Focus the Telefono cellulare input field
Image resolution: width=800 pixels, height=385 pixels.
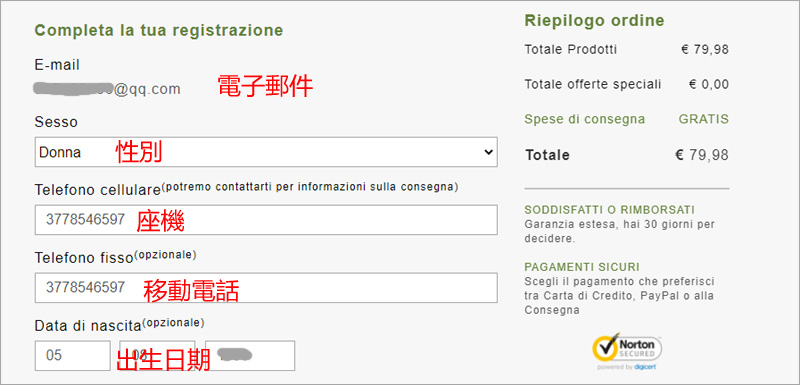pyautogui.click(x=266, y=220)
